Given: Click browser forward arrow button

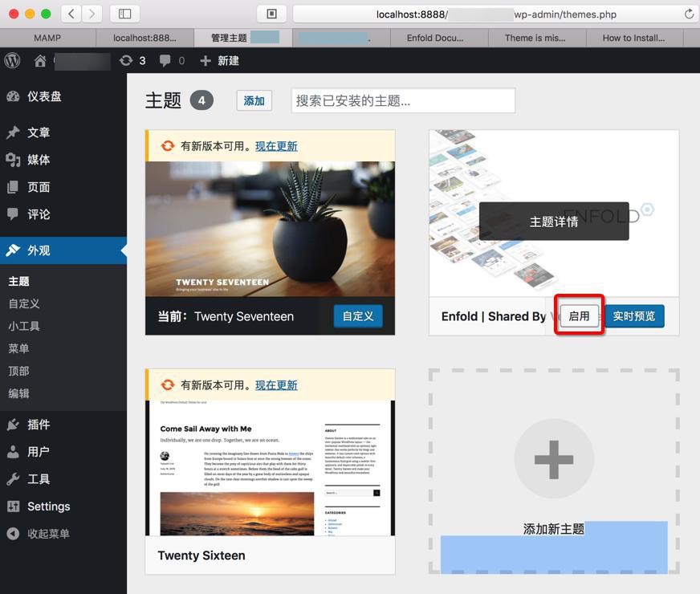Looking at the screenshot, I should pos(92,14).
